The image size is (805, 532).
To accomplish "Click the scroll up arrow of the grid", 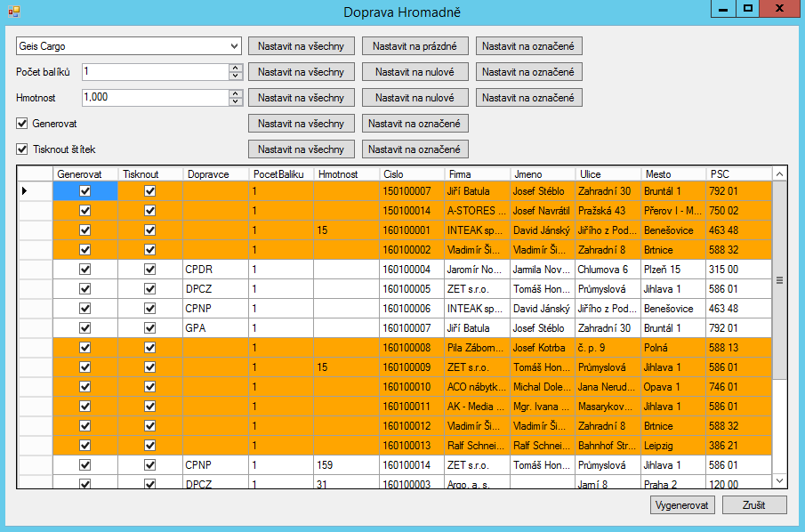I will [x=779, y=174].
